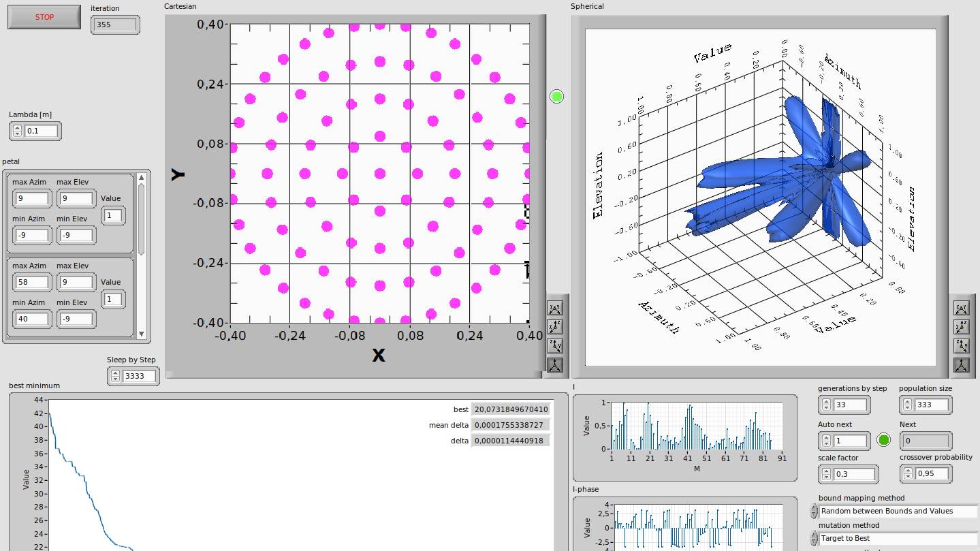This screenshot has width=980, height=551.
Task: Select 3D default view icon on Cartesian graph
Action: (x=555, y=365)
